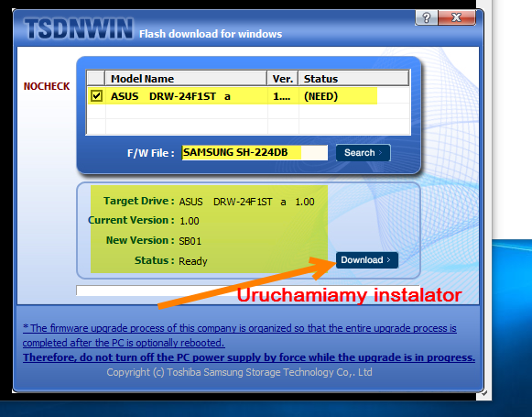Toggle the ASUS DRW-24F1ST checkbox
Viewport: 532px width, 417px height.
pyautogui.click(x=96, y=96)
